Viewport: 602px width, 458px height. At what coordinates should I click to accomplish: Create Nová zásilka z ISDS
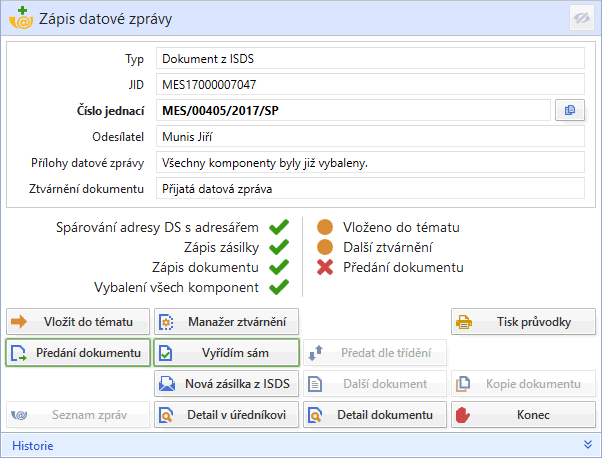(x=227, y=384)
